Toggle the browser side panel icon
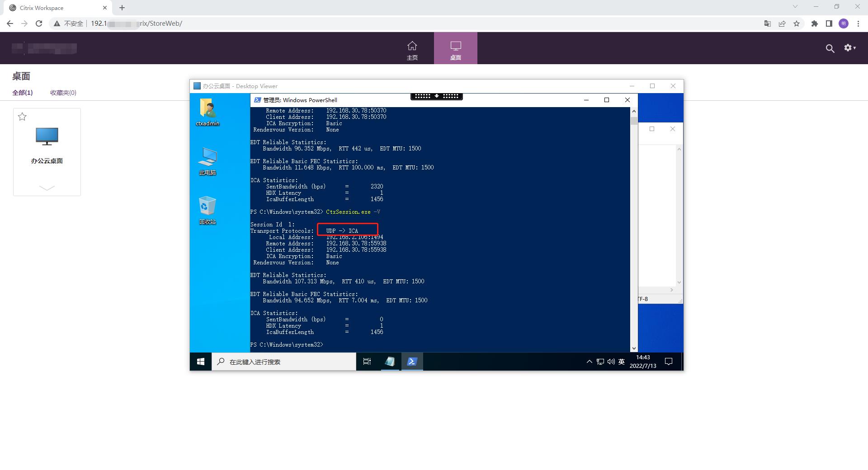This screenshot has height=470, width=868. click(829, 23)
